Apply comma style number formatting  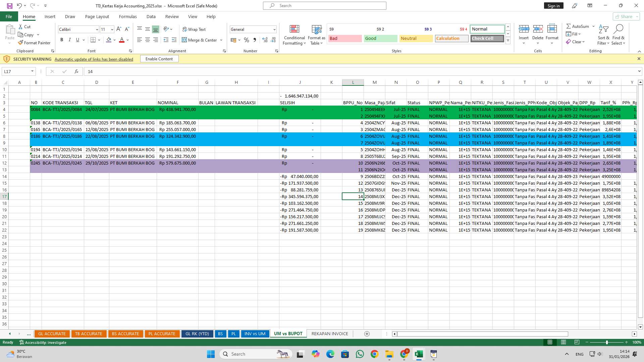pos(255,40)
